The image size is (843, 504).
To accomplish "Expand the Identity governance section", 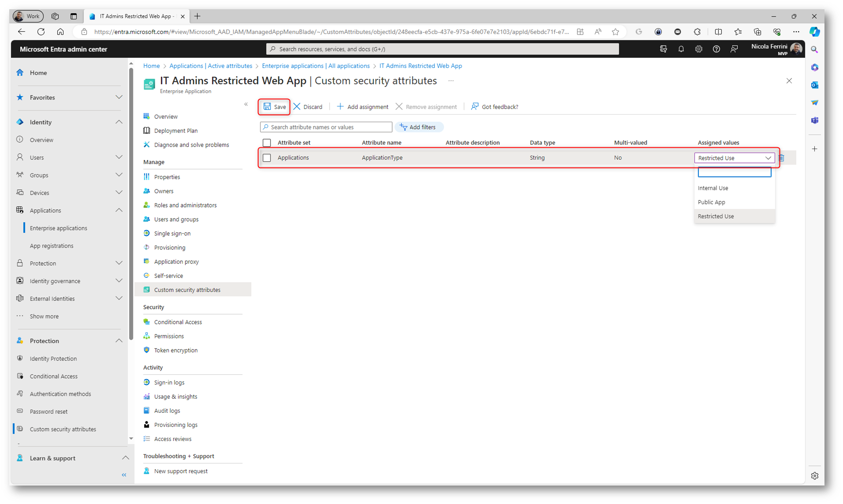I will 119,281.
